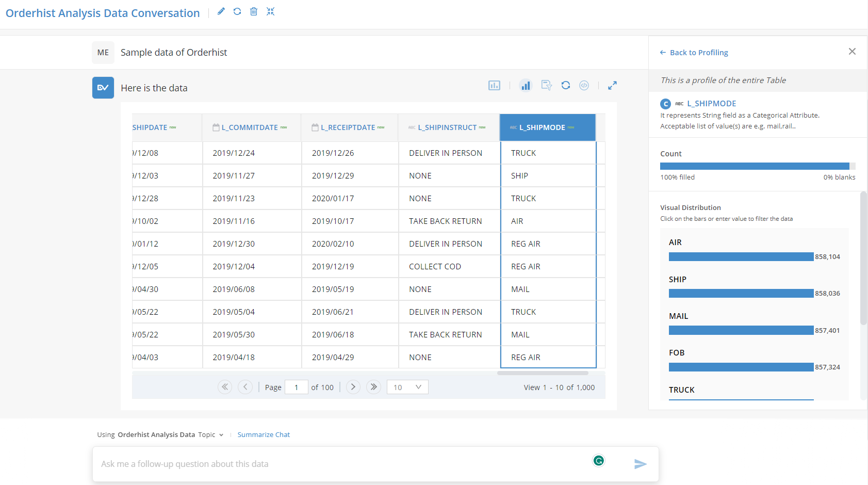868x485 pixels.
Task: Click the send message arrow icon
Action: pos(640,464)
